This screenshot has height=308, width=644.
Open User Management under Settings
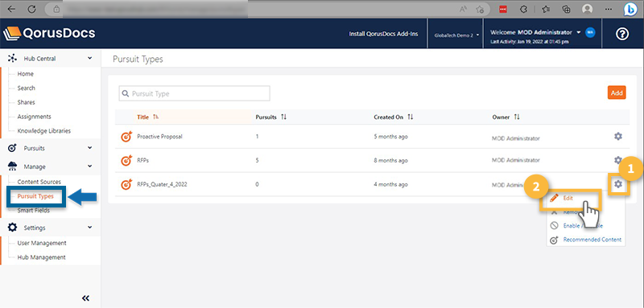coord(42,243)
